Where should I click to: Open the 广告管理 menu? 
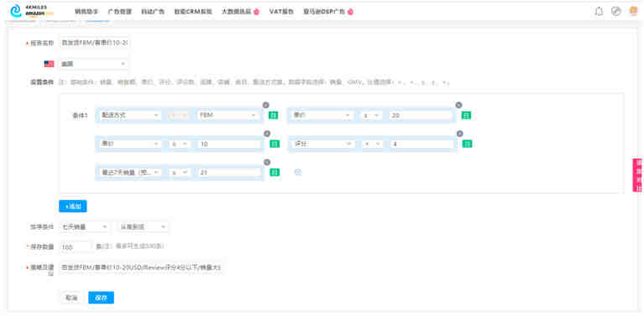tap(119, 12)
